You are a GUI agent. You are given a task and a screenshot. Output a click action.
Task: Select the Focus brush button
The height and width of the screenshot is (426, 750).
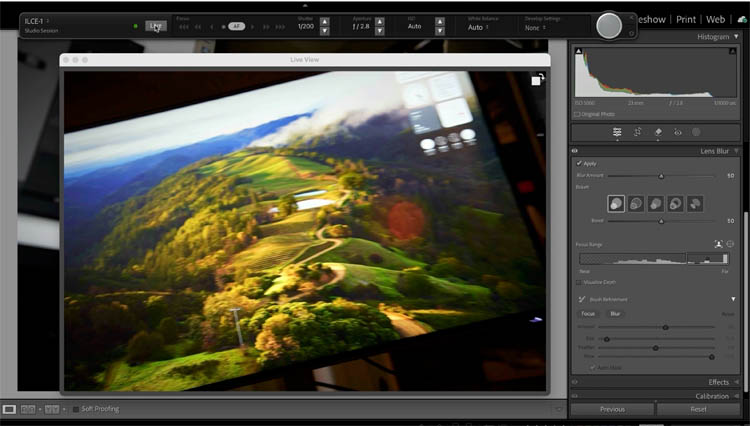click(x=588, y=314)
